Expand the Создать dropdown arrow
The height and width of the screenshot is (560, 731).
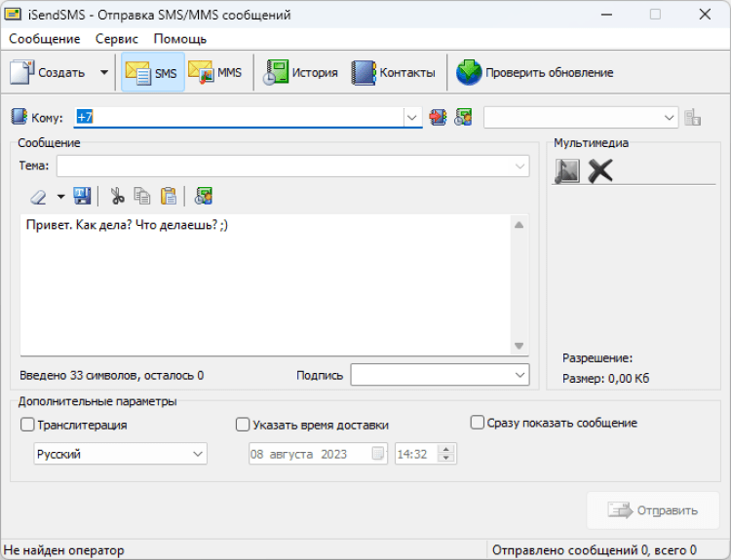pos(104,72)
